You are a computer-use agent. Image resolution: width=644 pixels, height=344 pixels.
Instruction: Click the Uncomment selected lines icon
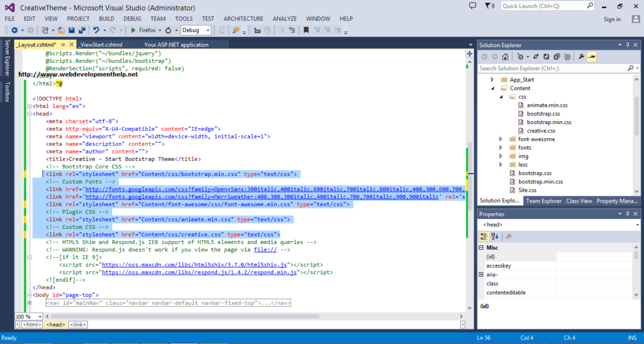[x=292, y=30]
